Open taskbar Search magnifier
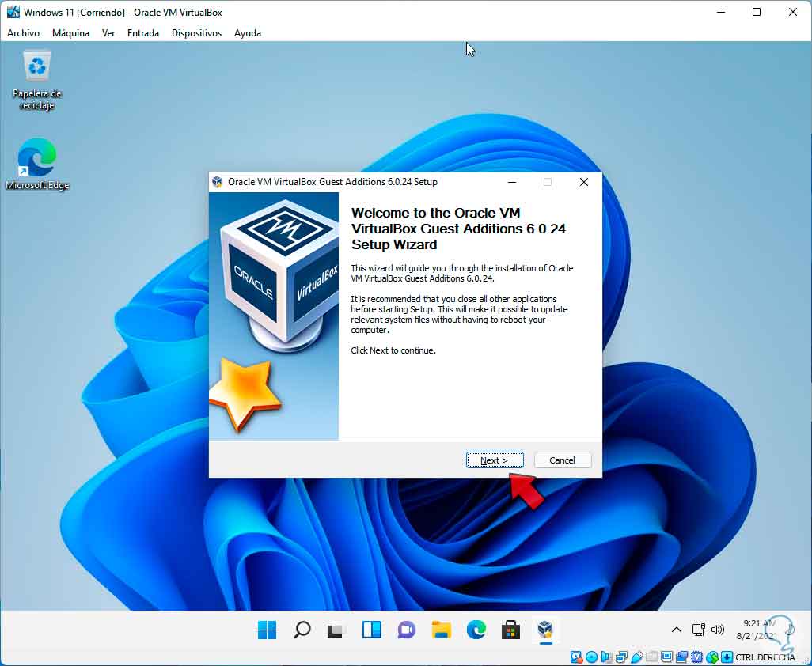The image size is (812, 666). pos(302,630)
